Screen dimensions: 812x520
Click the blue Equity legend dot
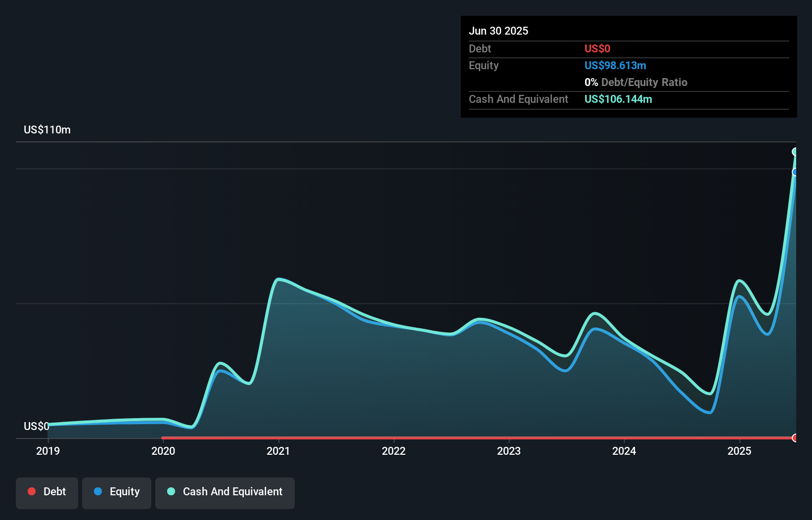[x=99, y=491]
